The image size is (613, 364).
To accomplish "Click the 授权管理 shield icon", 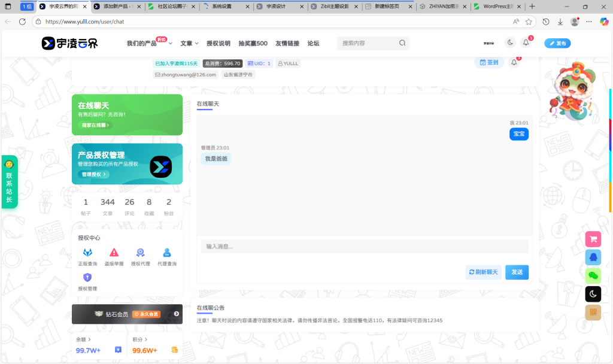I will (x=87, y=277).
